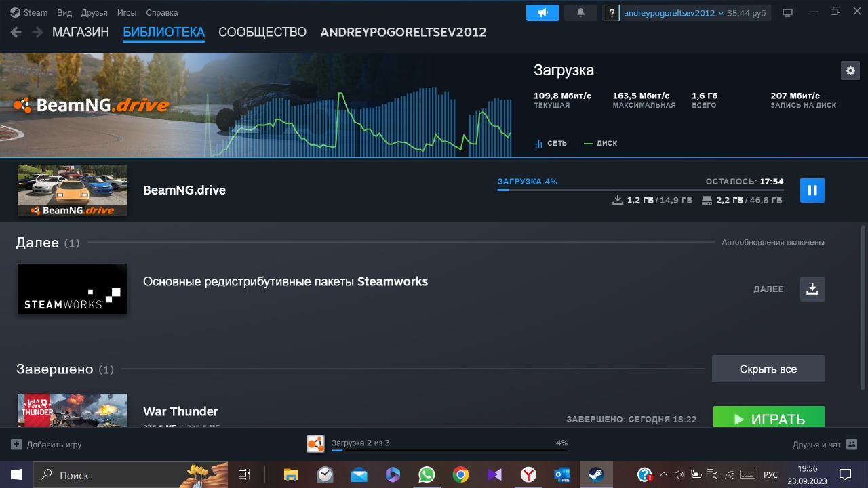This screenshot has height=488, width=868.
Task: Open the notifications bell
Action: [x=580, y=13]
